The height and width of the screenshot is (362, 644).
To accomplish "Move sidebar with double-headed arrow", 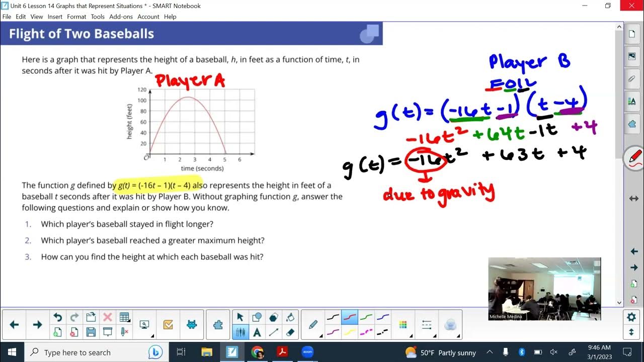I will [634, 199].
